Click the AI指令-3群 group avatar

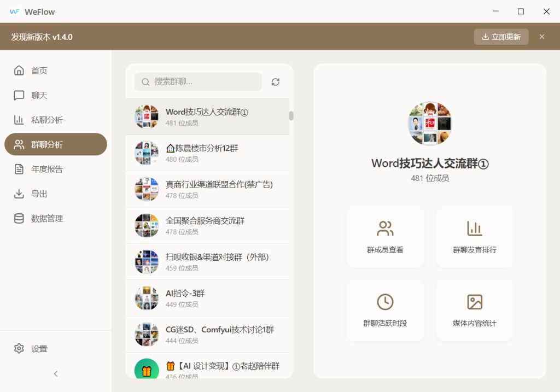(147, 298)
